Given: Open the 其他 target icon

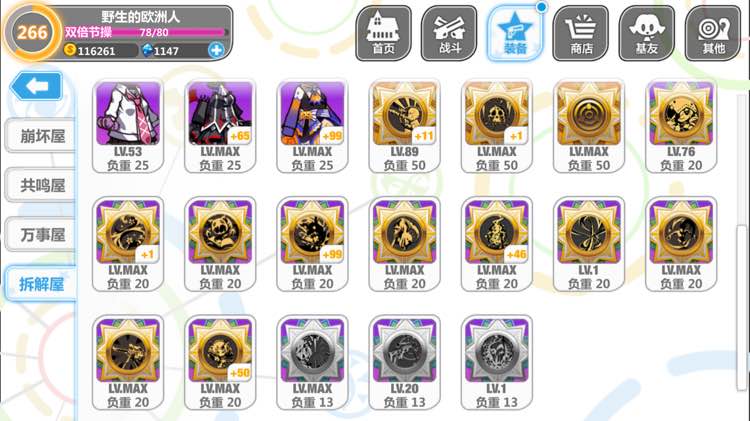Looking at the screenshot, I should click(713, 33).
